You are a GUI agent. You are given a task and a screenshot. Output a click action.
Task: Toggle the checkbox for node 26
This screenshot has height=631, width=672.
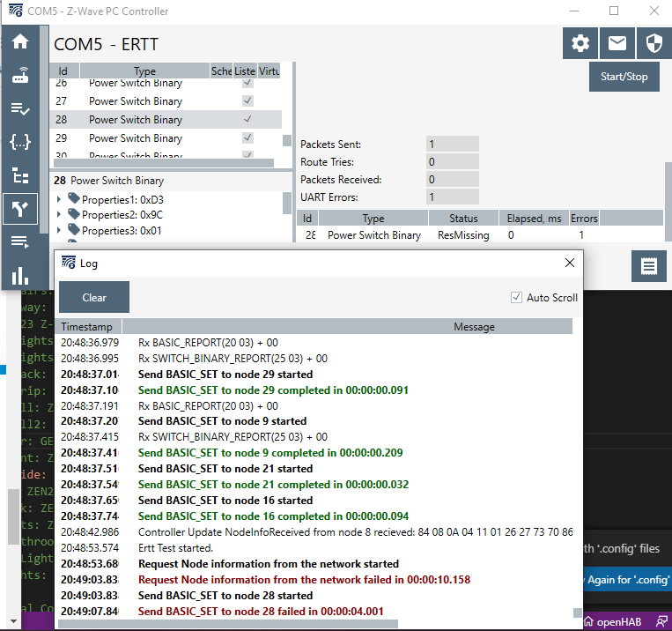[247, 82]
